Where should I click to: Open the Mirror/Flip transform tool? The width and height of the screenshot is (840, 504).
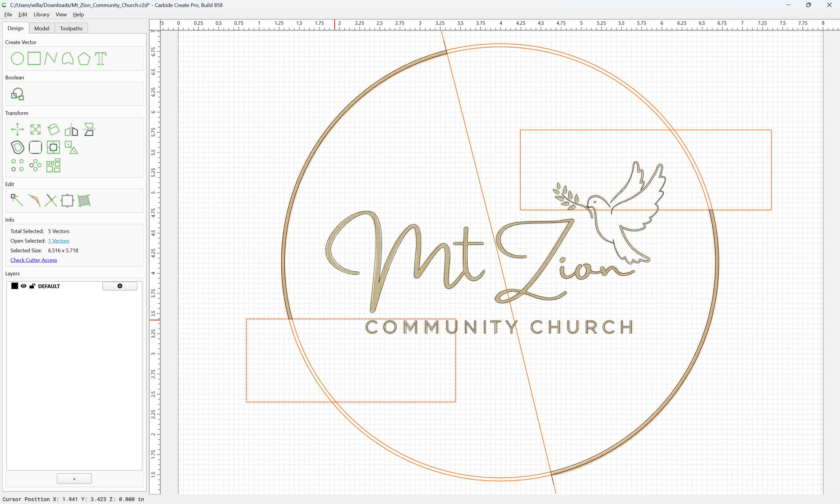[x=71, y=129]
